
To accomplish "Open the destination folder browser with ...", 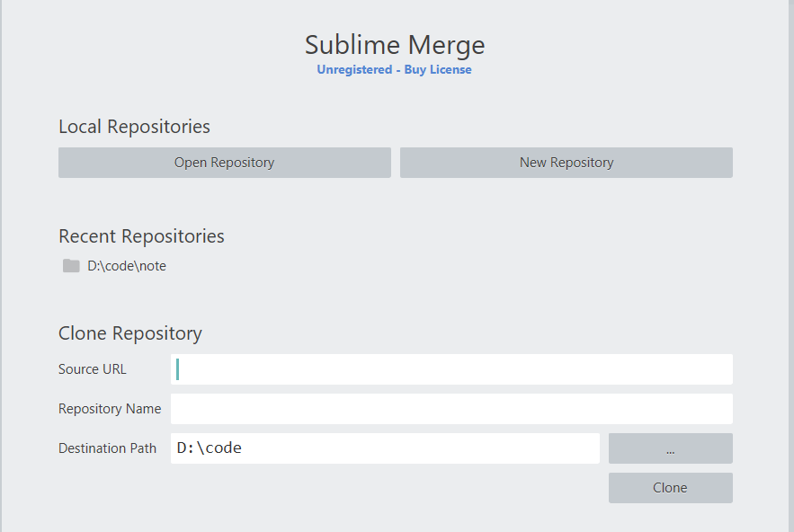I will coord(670,448).
